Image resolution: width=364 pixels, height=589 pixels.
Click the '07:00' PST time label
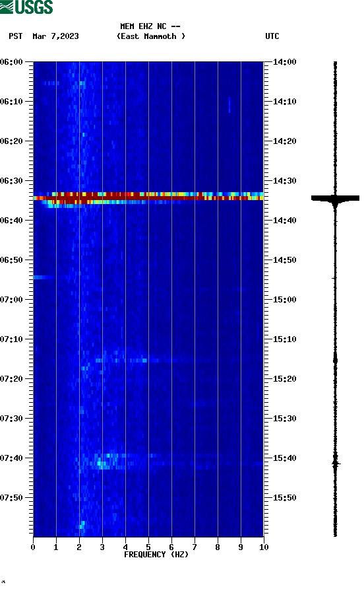[x=12, y=300]
